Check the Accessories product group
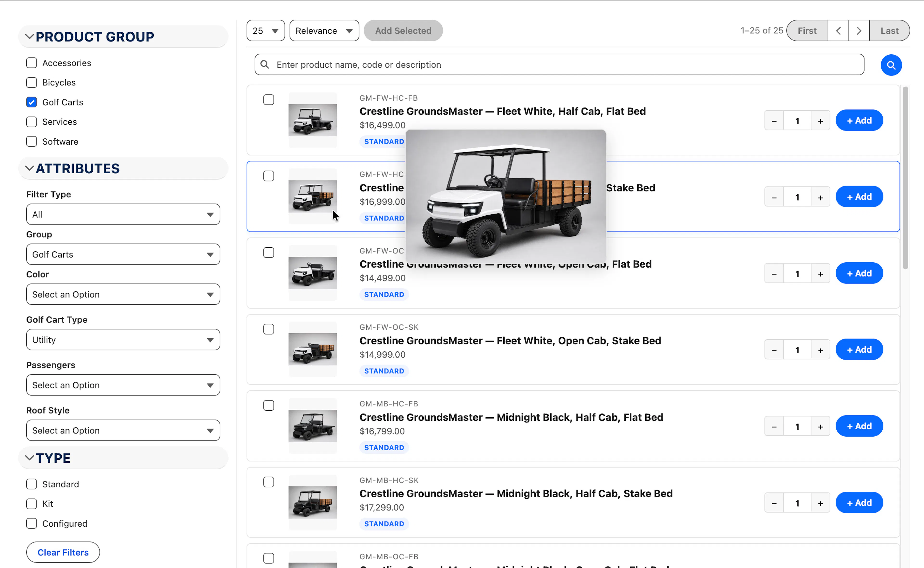The width and height of the screenshot is (924, 568). pyautogui.click(x=32, y=63)
